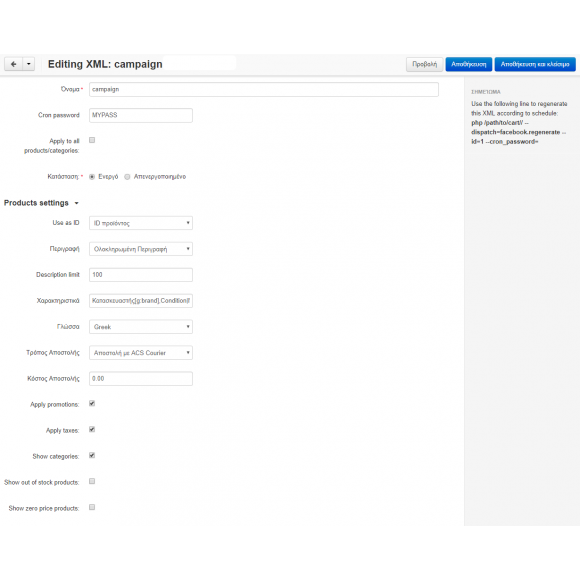Click the Description limit field
This screenshot has width=580, height=580.
(141, 275)
